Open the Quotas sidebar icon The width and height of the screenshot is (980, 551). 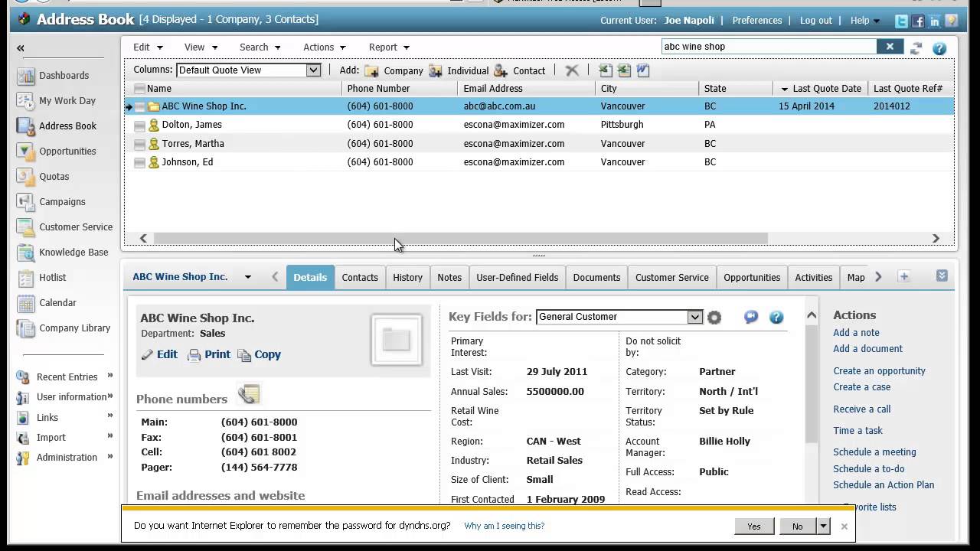coord(26,177)
